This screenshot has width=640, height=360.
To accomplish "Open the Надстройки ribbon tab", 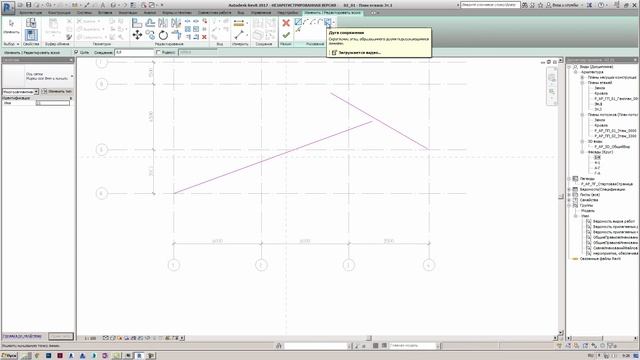I will coord(287,13).
